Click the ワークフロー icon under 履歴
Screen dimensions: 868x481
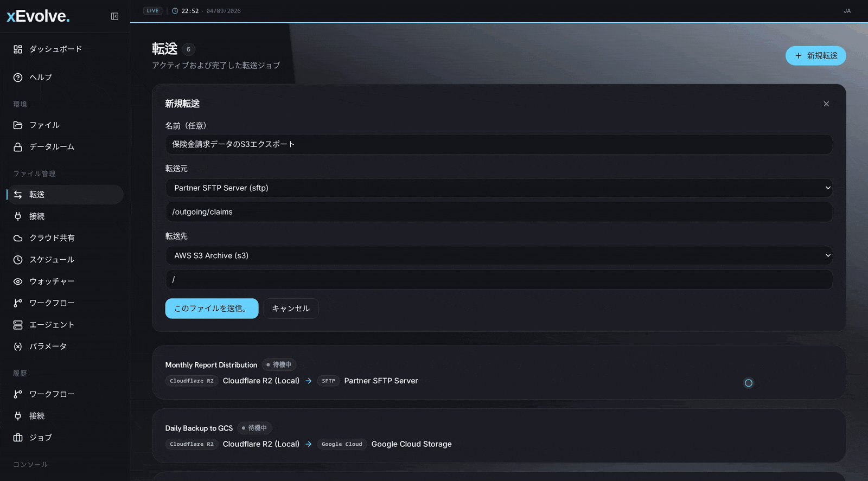pos(18,394)
